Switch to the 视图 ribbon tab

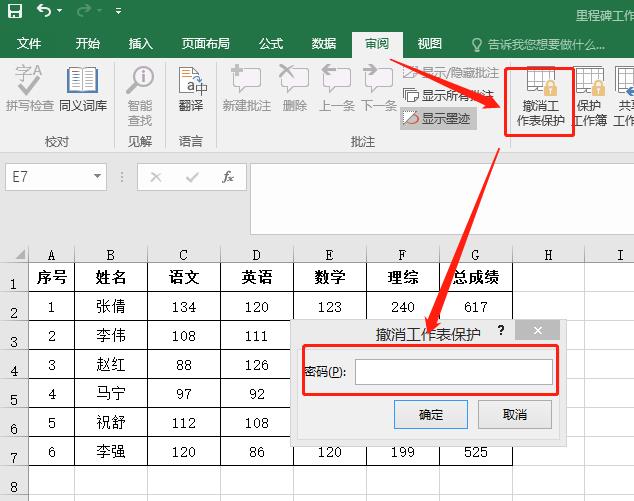429,43
